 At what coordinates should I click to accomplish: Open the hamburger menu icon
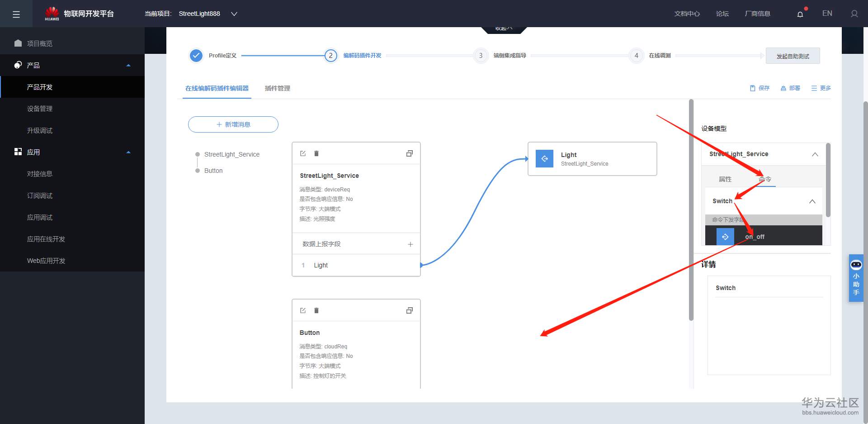coord(16,14)
